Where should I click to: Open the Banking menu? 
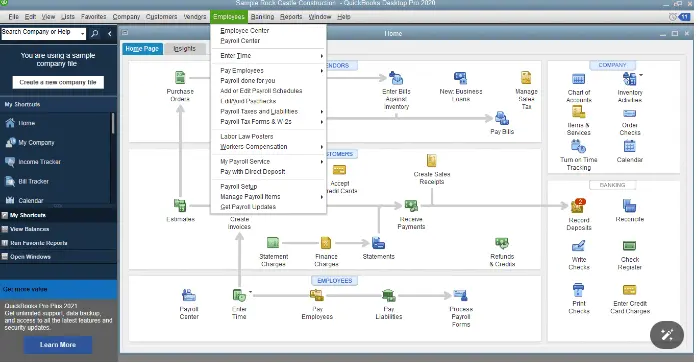click(x=262, y=17)
